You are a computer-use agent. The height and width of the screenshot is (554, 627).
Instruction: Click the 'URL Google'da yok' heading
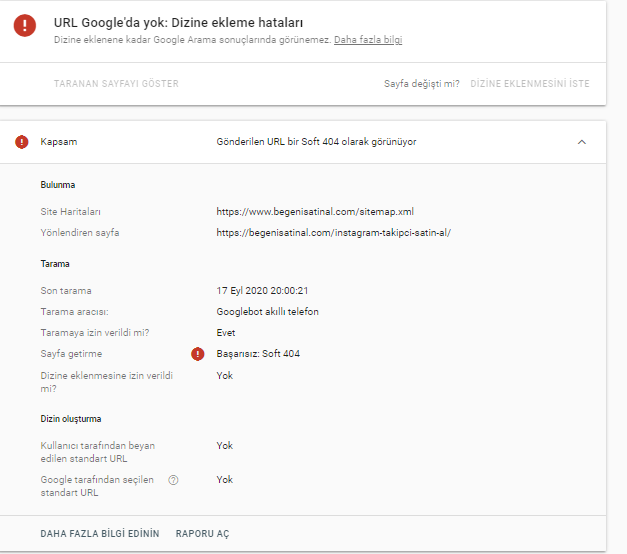click(179, 22)
